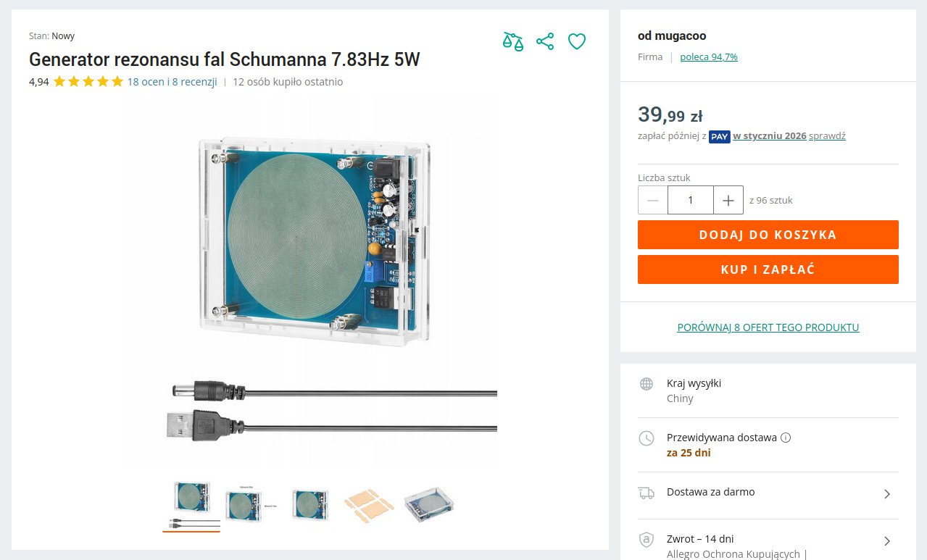The height and width of the screenshot is (560, 927).
Task: Expand the Zwrot – 14 dni section
Action: pos(887,541)
